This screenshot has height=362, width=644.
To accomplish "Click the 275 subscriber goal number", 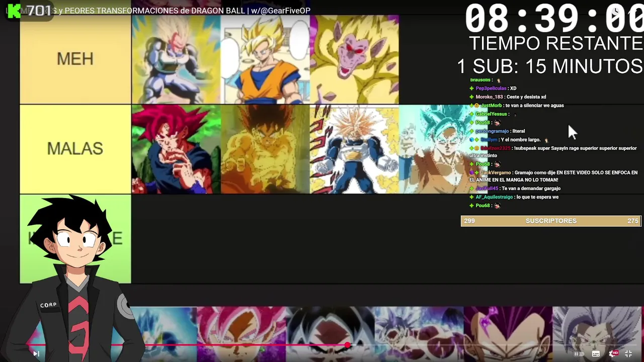I will point(633,221).
